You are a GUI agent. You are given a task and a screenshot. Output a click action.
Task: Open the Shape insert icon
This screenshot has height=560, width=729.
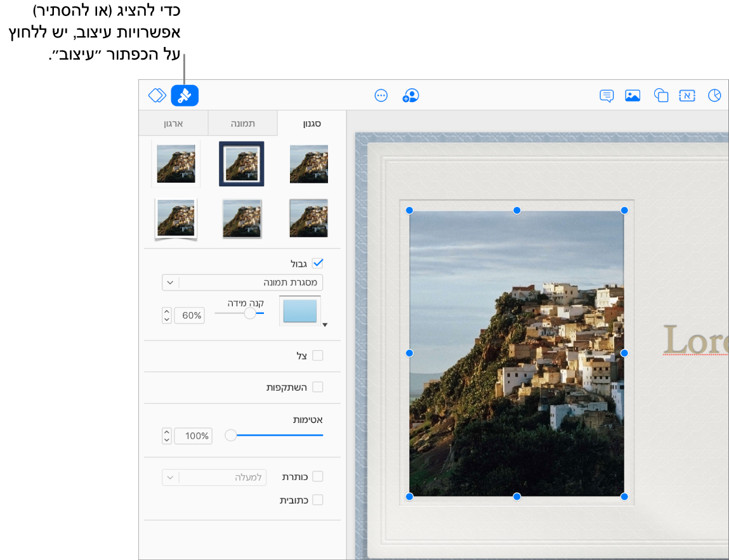(661, 96)
